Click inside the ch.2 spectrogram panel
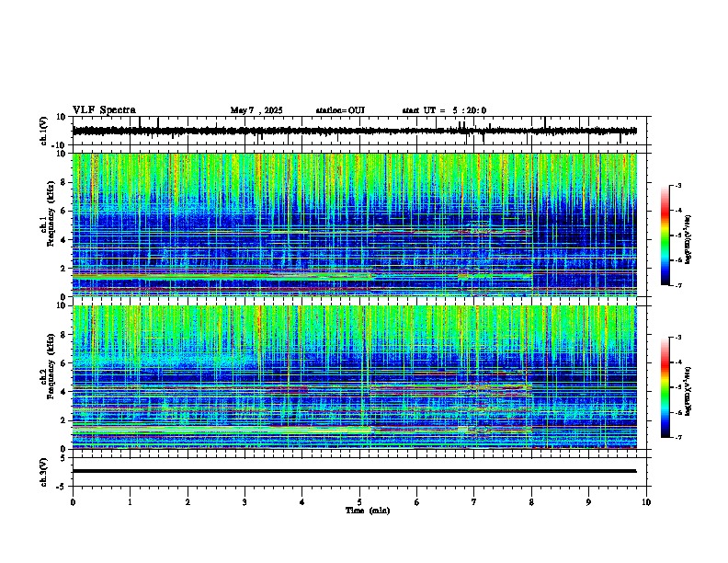728x563 pixels. click(x=355, y=377)
